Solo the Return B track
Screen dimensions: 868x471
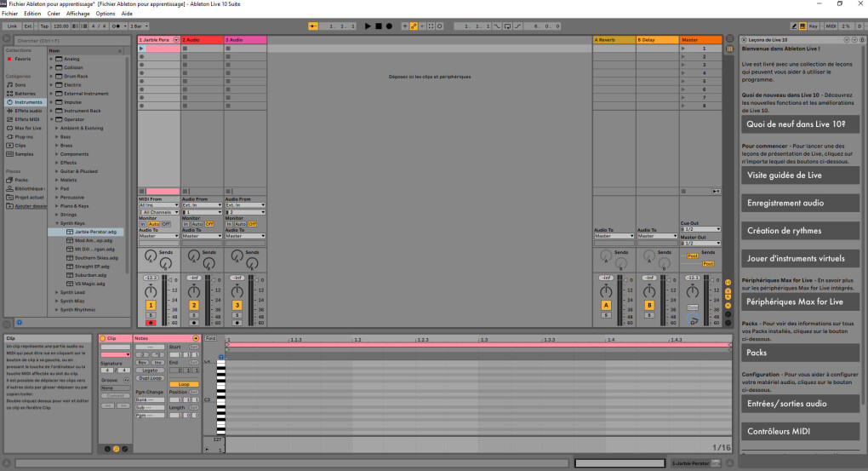coord(649,315)
